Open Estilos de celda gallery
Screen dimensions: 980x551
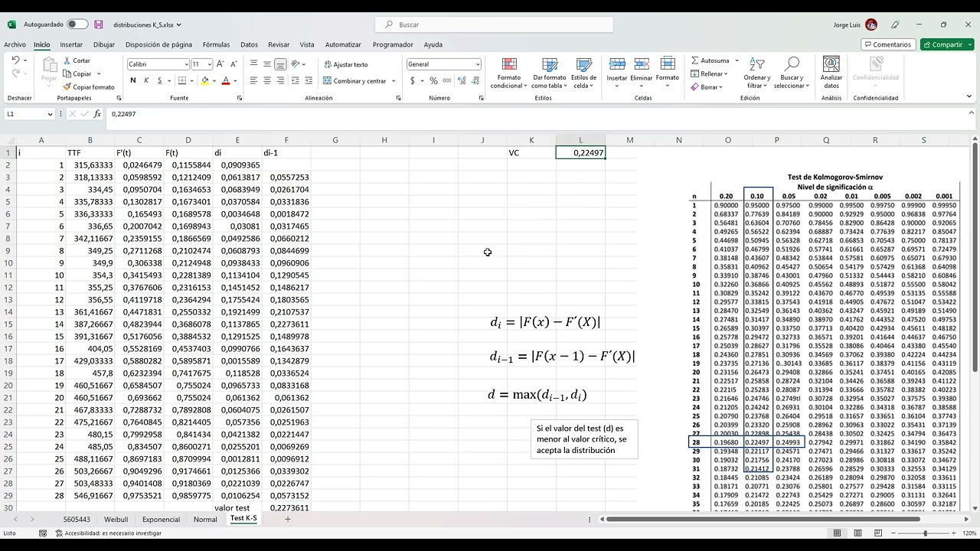click(x=583, y=73)
